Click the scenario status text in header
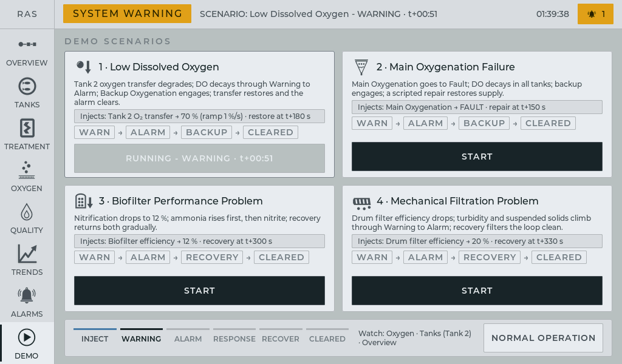This screenshot has height=364, width=622. (x=318, y=14)
